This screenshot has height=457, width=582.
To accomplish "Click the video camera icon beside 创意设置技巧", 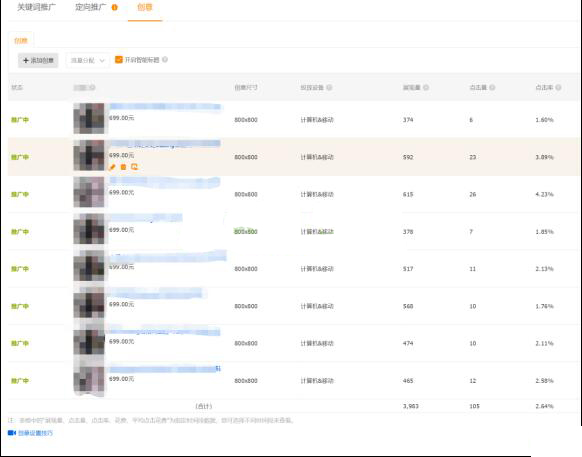I will coord(12,433).
